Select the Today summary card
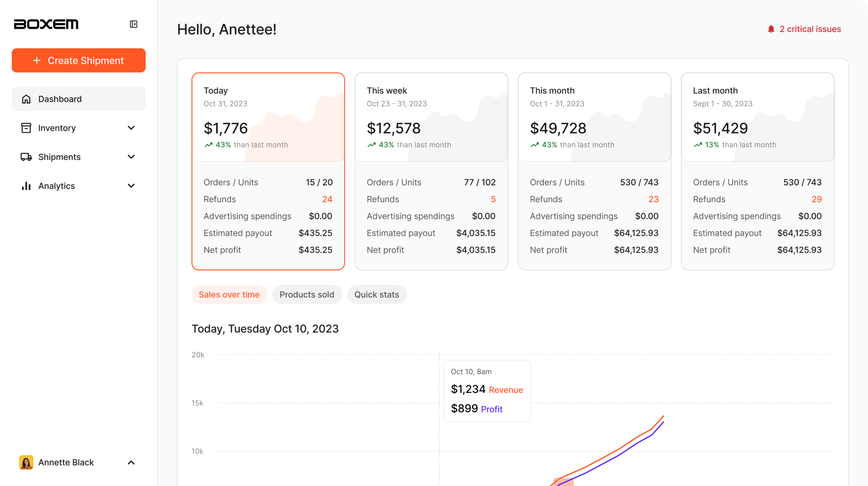 point(268,171)
